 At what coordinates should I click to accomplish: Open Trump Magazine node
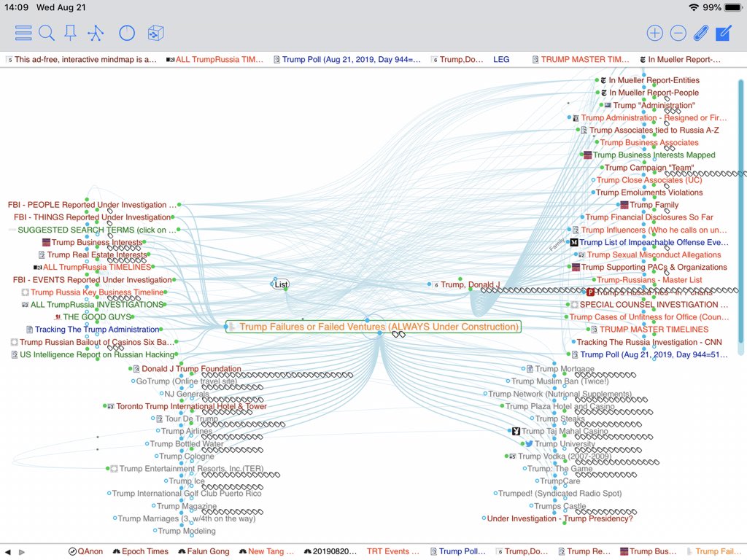[x=186, y=506]
